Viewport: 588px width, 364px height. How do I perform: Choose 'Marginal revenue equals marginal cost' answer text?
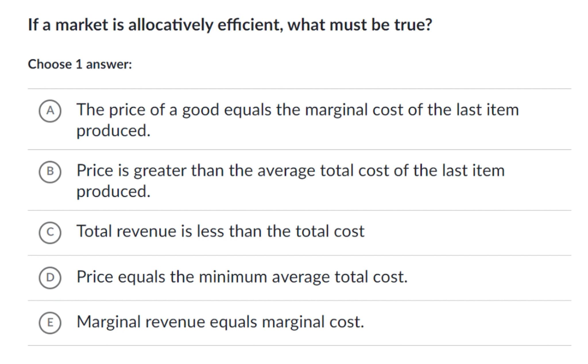[x=220, y=322]
